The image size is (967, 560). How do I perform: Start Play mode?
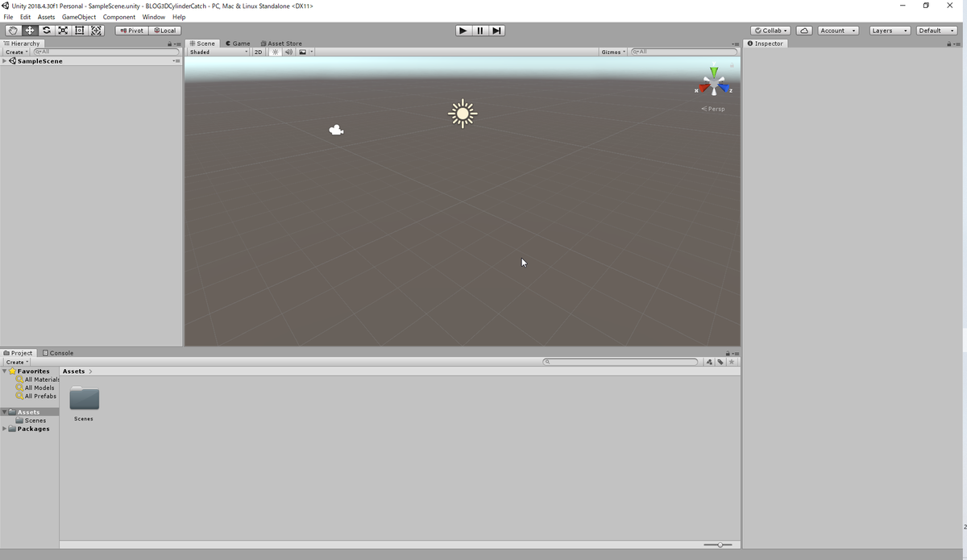coord(463,31)
